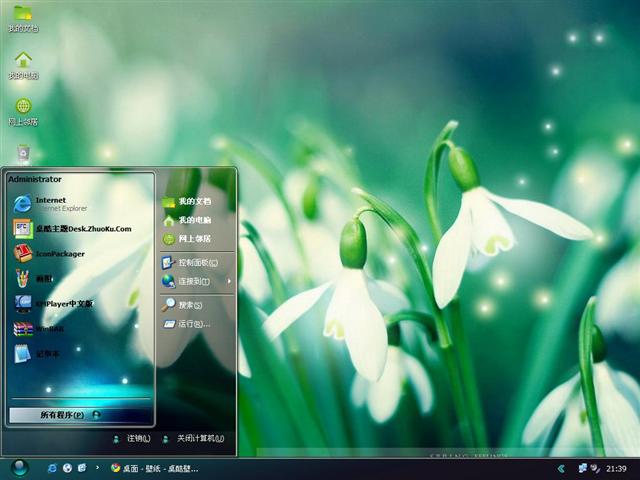Click the third Quick Launch icon beside the chevron
This screenshot has width=640, height=480.
[82, 468]
